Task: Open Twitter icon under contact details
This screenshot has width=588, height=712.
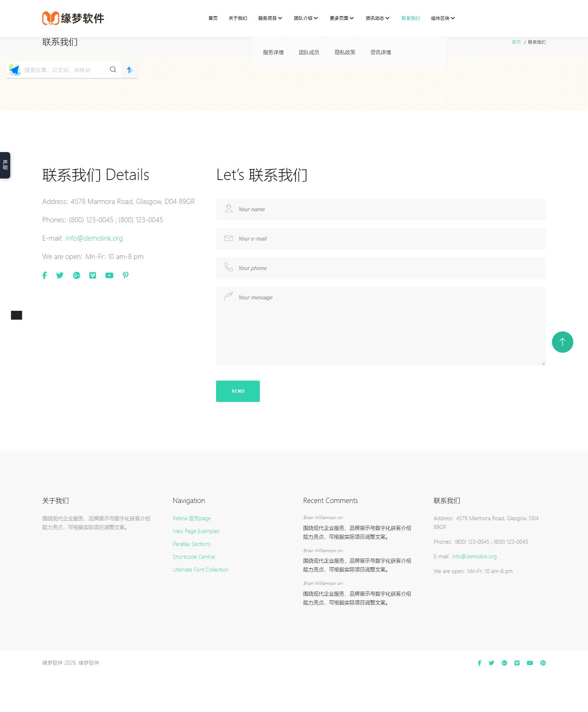Action: tap(60, 275)
